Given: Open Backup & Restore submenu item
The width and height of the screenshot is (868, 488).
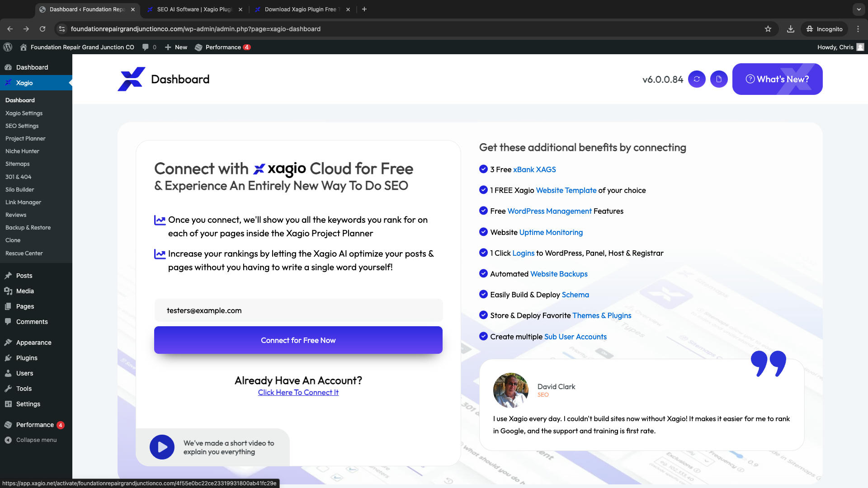Looking at the screenshot, I should tap(28, 227).
